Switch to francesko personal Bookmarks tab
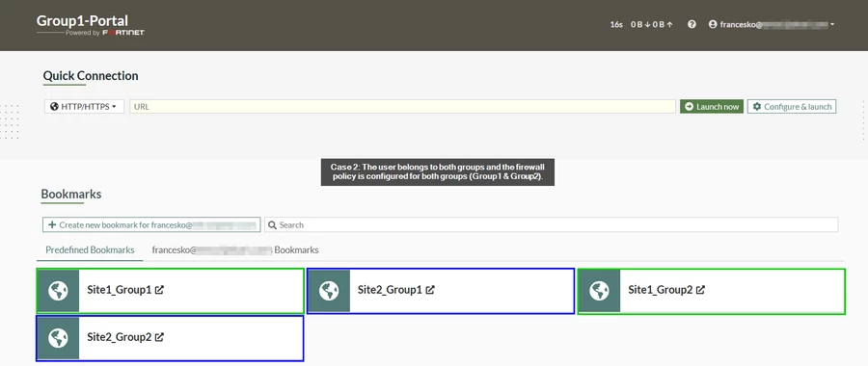This screenshot has height=366, width=868. point(235,249)
